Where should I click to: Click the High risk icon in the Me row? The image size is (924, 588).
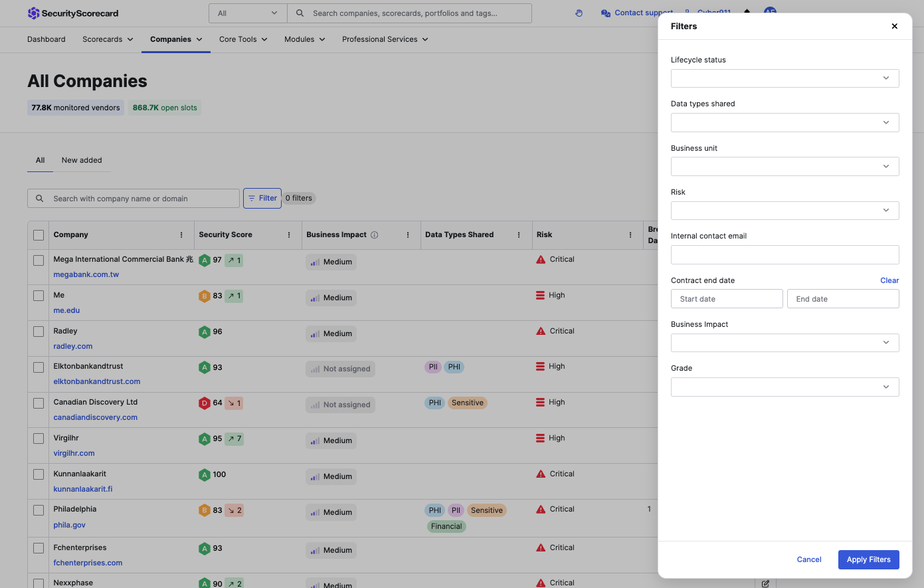click(541, 296)
